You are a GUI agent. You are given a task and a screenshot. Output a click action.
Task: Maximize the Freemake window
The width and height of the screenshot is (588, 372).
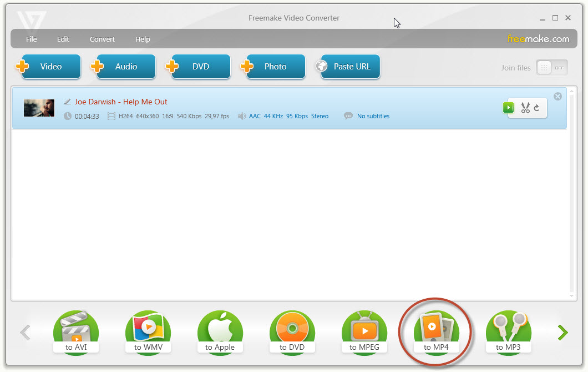555,18
